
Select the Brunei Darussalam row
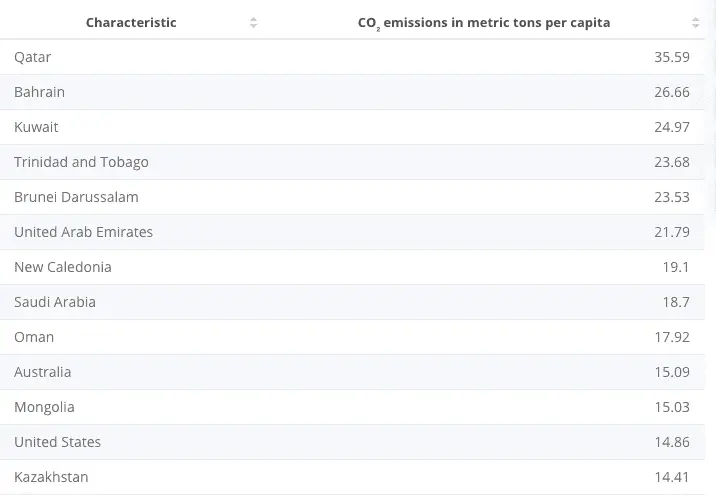76,197
